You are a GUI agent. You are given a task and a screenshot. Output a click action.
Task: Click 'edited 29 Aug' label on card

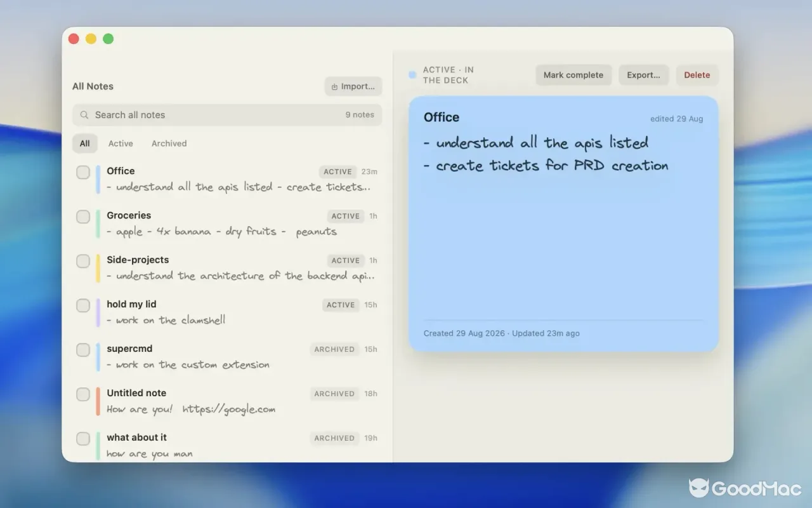coord(676,119)
